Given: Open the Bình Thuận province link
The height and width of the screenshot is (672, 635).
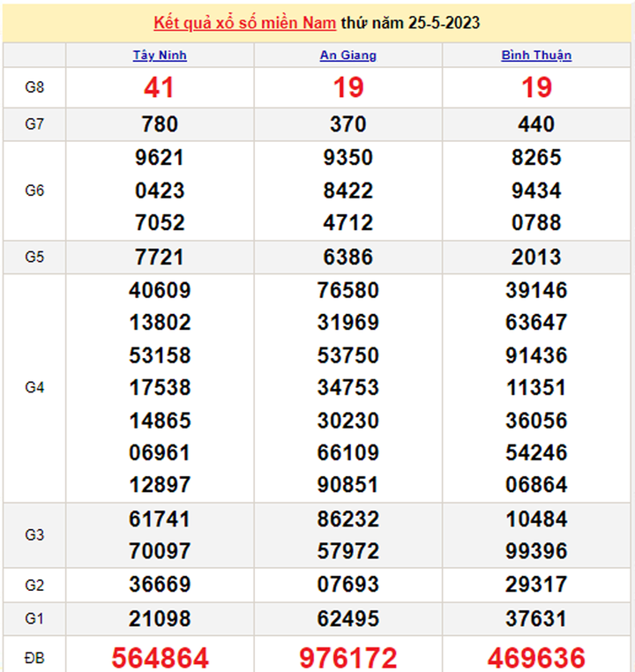Looking at the screenshot, I should tap(536, 55).
